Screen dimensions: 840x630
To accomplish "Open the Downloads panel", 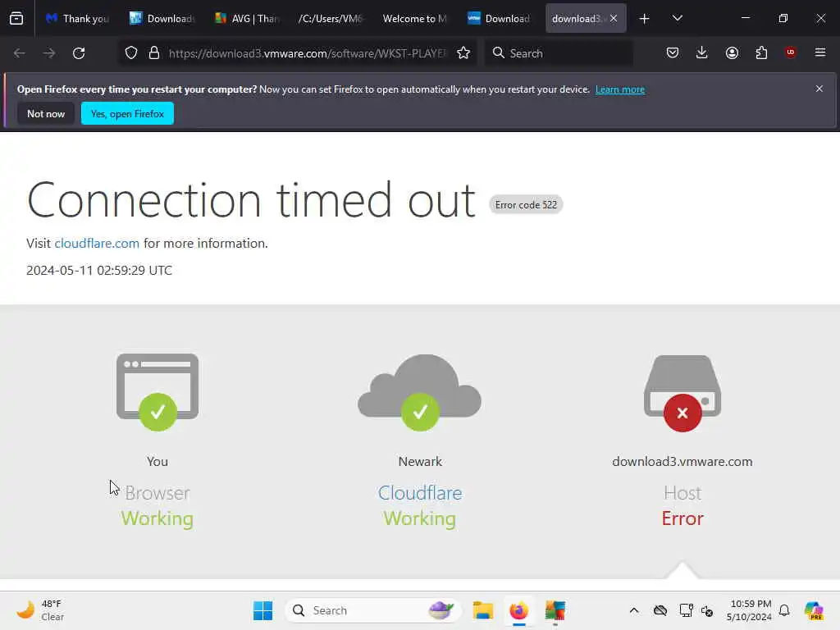I will [x=702, y=53].
